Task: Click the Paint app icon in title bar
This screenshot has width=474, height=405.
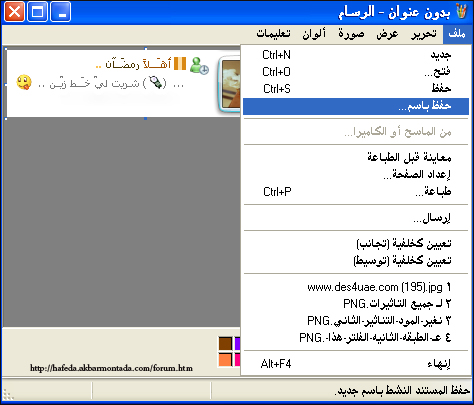Action: click(x=461, y=12)
